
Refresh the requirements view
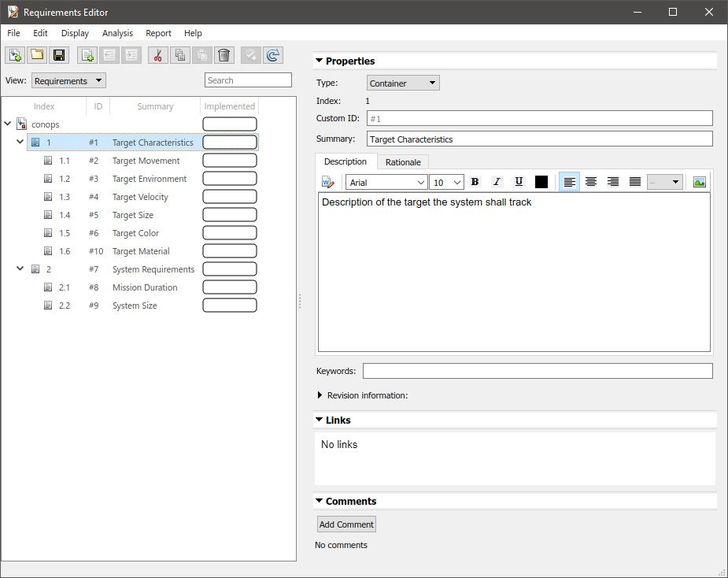pos(272,55)
